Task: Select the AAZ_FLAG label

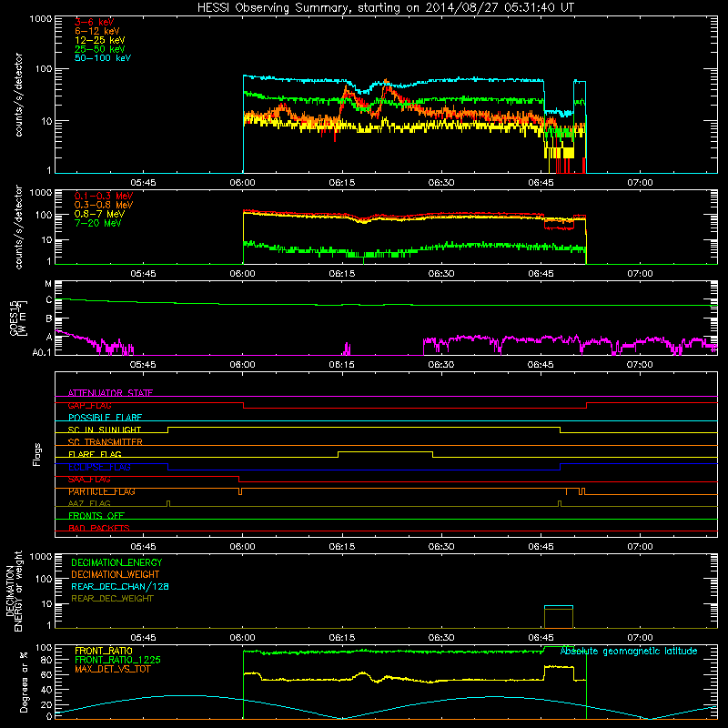Action: 89,503
